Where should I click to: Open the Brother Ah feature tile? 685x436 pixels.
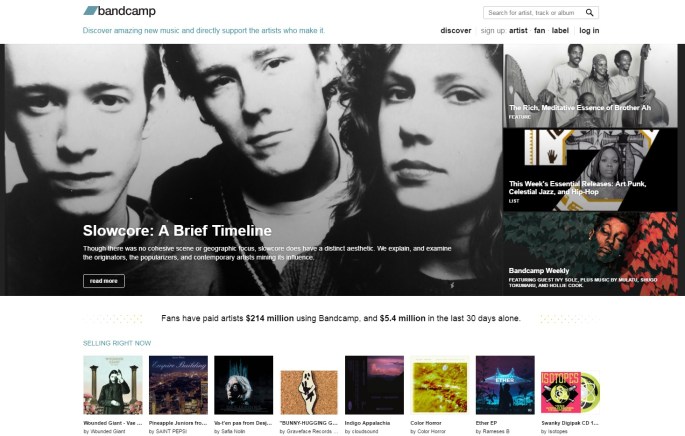pos(590,86)
